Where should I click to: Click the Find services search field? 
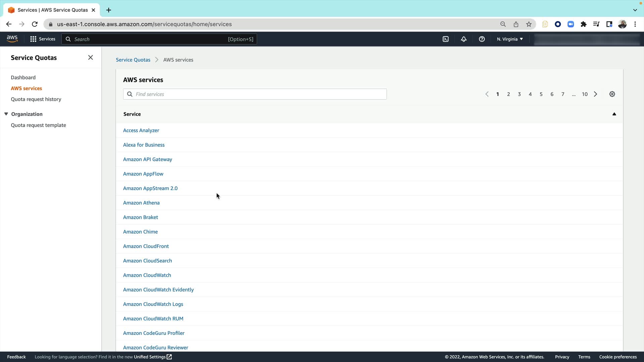point(255,94)
